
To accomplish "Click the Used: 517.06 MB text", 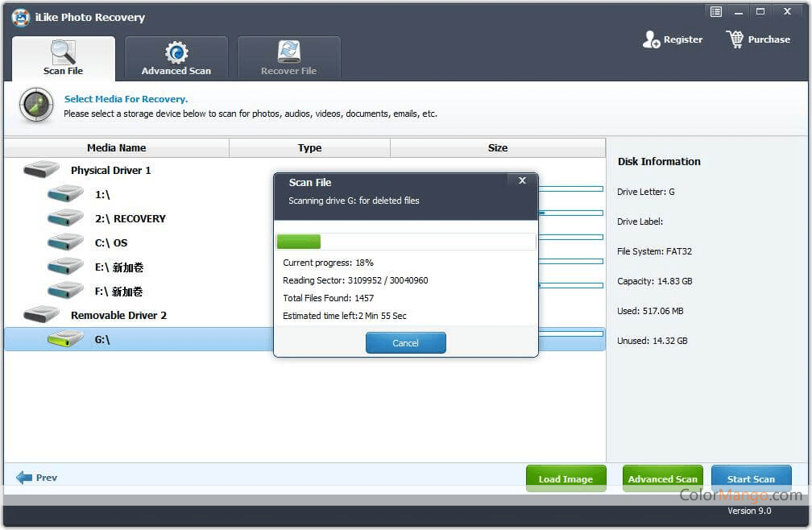I will [x=650, y=311].
